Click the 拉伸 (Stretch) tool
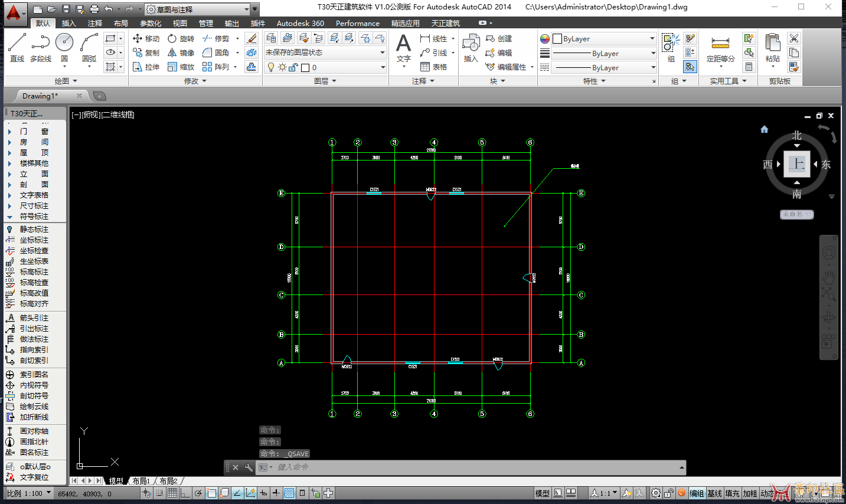This screenshot has height=504, width=846. tap(146, 67)
